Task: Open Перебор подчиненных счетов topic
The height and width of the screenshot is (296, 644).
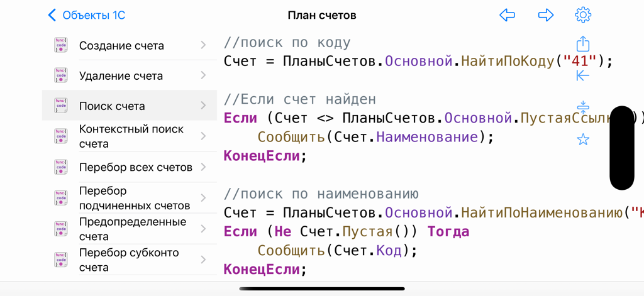Action: 134,198
